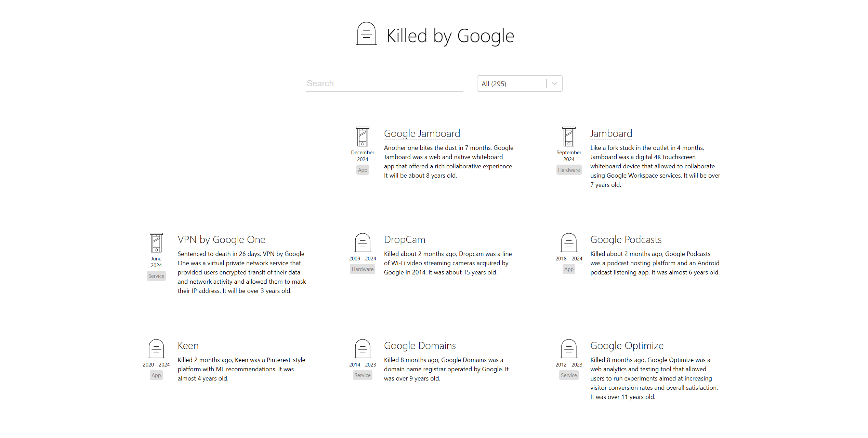868x438 pixels.
Task: Click the tombstone logo beside Killed by Google
Action: [x=366, y=34]
